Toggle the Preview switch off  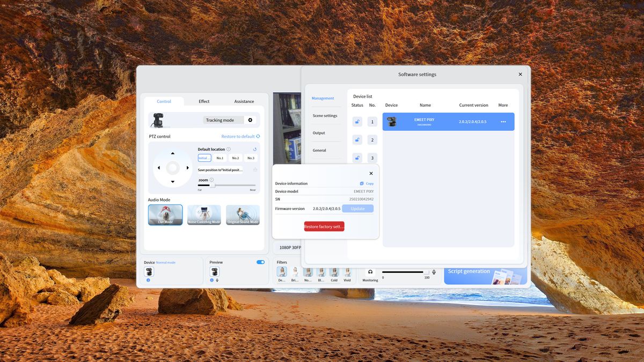(x=261, y=262)
